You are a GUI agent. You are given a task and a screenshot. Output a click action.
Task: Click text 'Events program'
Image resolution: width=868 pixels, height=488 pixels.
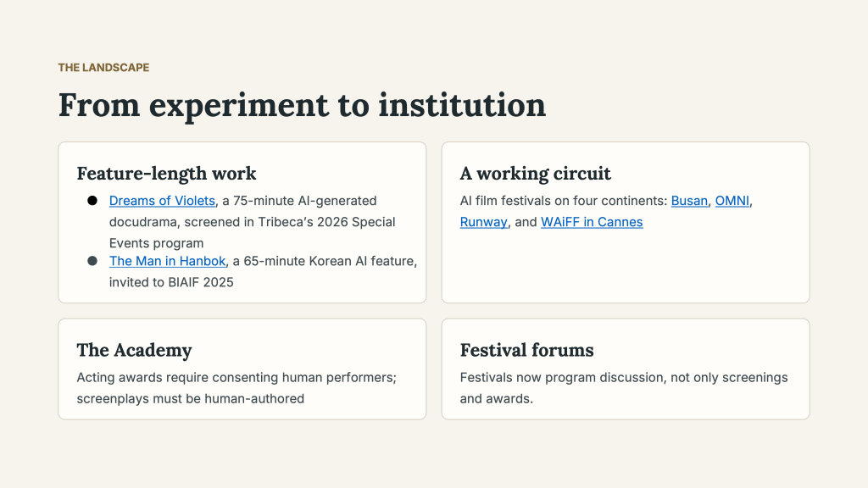pos(156,243)
